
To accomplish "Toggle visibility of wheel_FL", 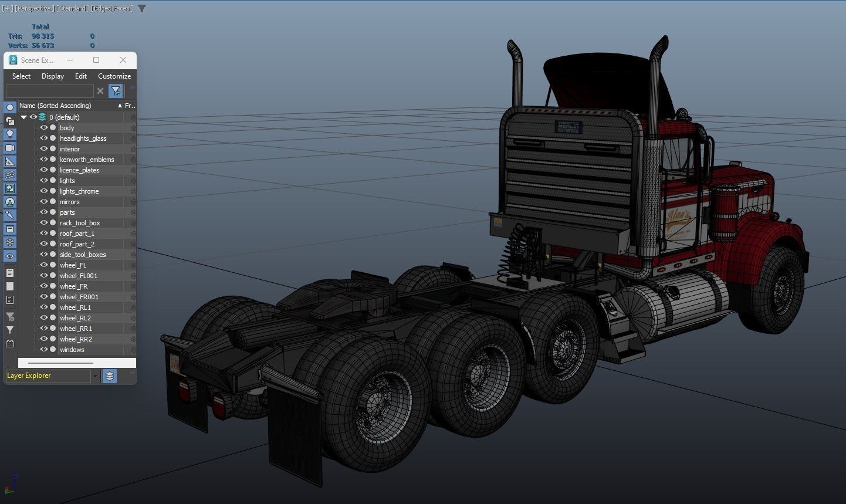I will pos(43,265).
